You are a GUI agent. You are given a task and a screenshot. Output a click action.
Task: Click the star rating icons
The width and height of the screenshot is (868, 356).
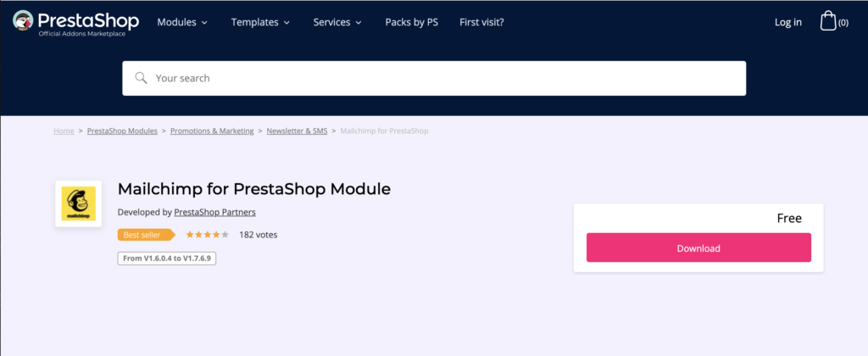coord(207,235)
